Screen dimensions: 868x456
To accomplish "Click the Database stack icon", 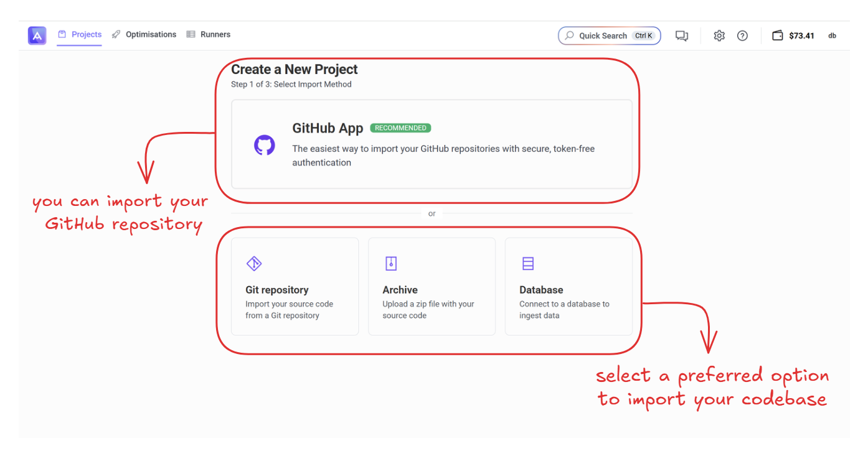I will tap(528, 263).
